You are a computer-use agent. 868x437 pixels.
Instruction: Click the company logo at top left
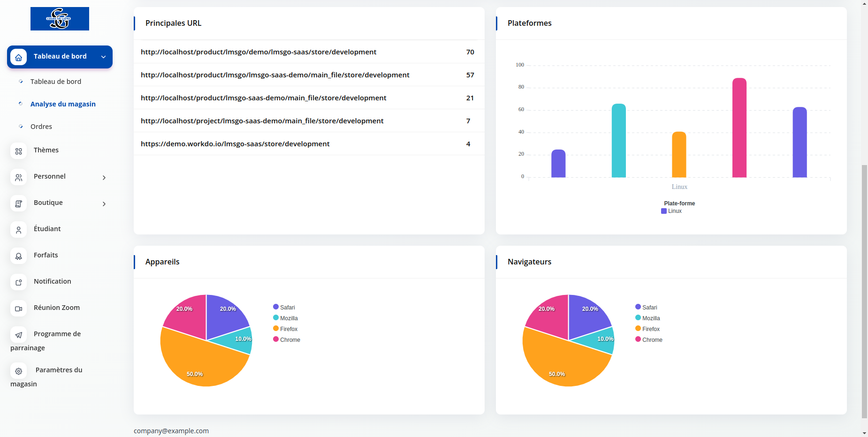pos(60,19)
